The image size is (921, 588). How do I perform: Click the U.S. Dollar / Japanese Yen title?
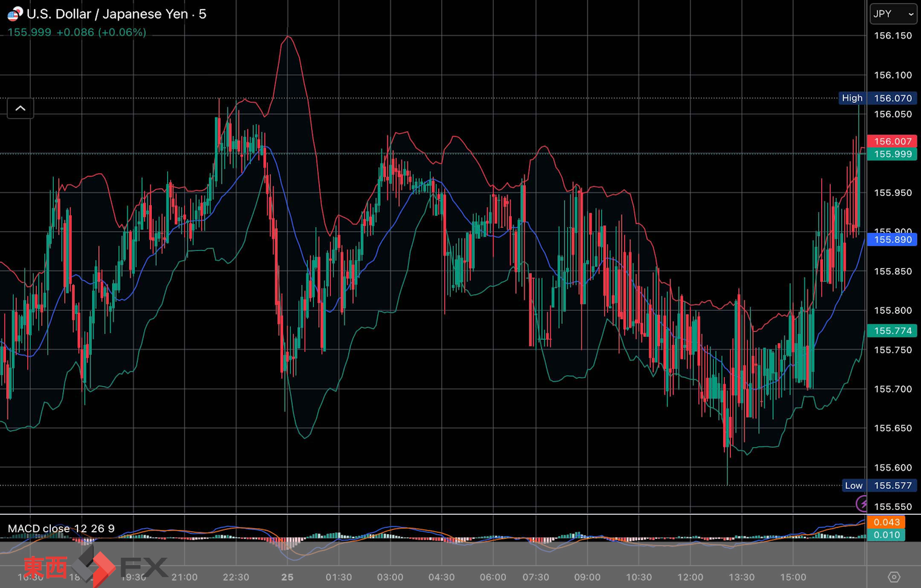point(116,14)
